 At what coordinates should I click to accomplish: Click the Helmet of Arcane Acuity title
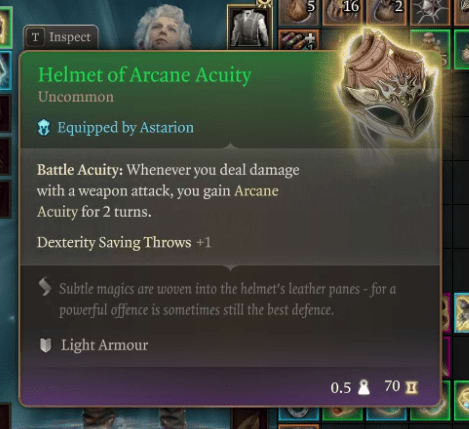(x=145, y=74)
